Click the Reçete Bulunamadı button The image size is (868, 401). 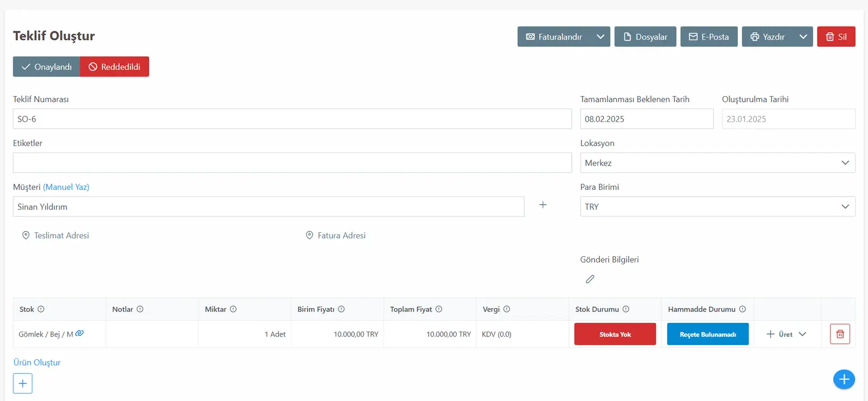tap(708, 334)
